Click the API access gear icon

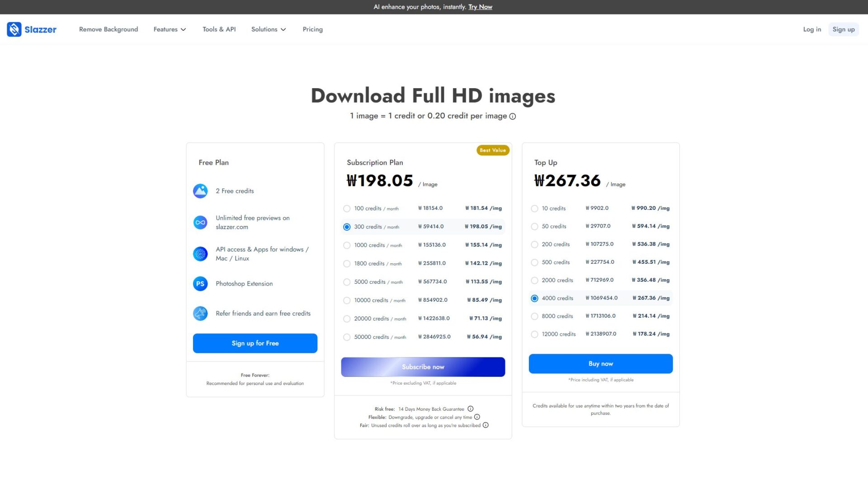[200, 254]
